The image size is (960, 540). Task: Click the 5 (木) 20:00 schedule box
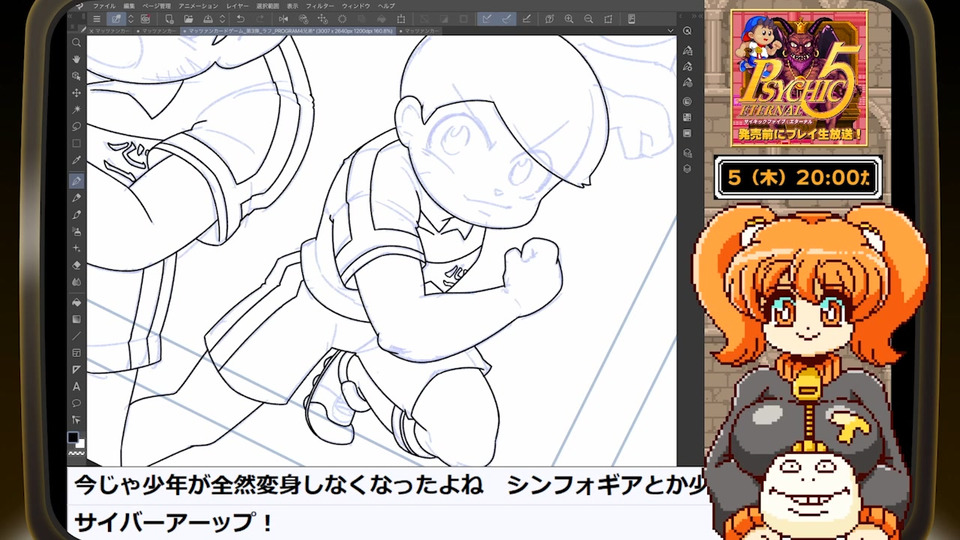point(798,178)
